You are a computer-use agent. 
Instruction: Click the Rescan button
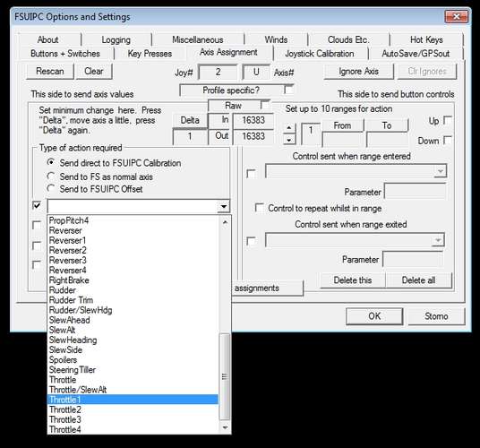(x=50, y=72)
